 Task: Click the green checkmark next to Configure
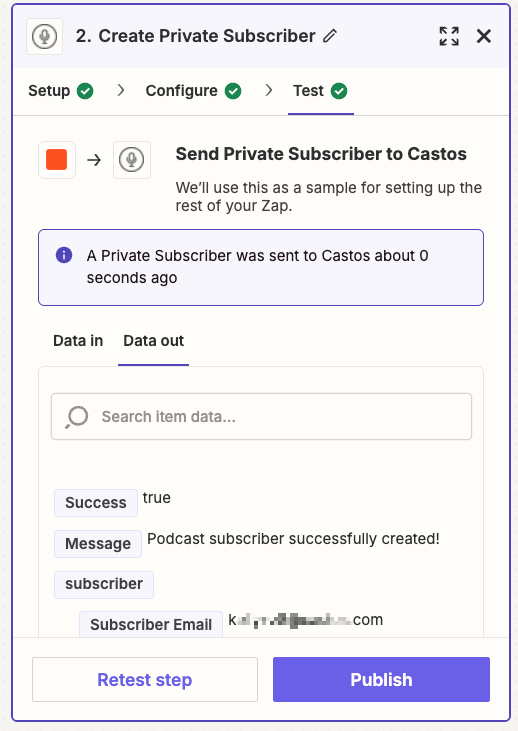pos(233,91)
